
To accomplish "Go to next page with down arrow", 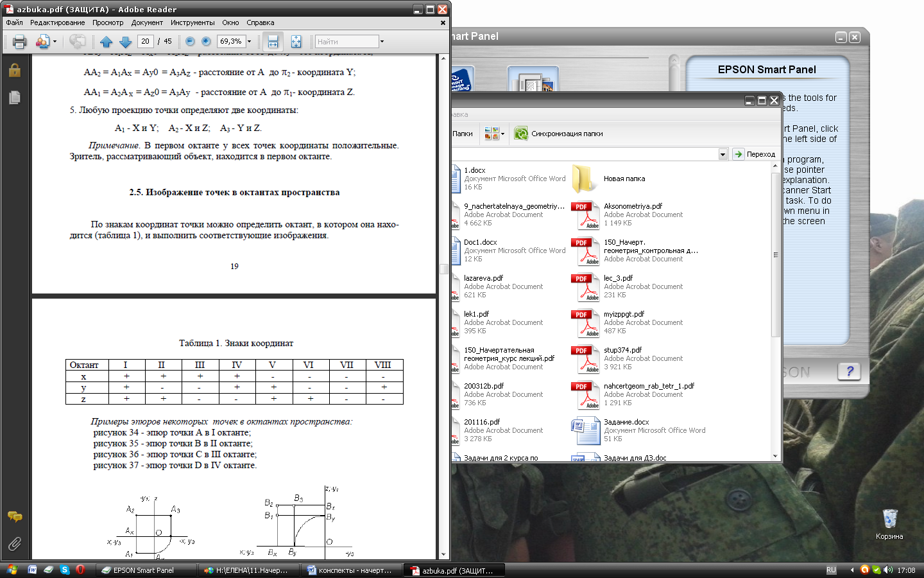I will click(126, 42).
